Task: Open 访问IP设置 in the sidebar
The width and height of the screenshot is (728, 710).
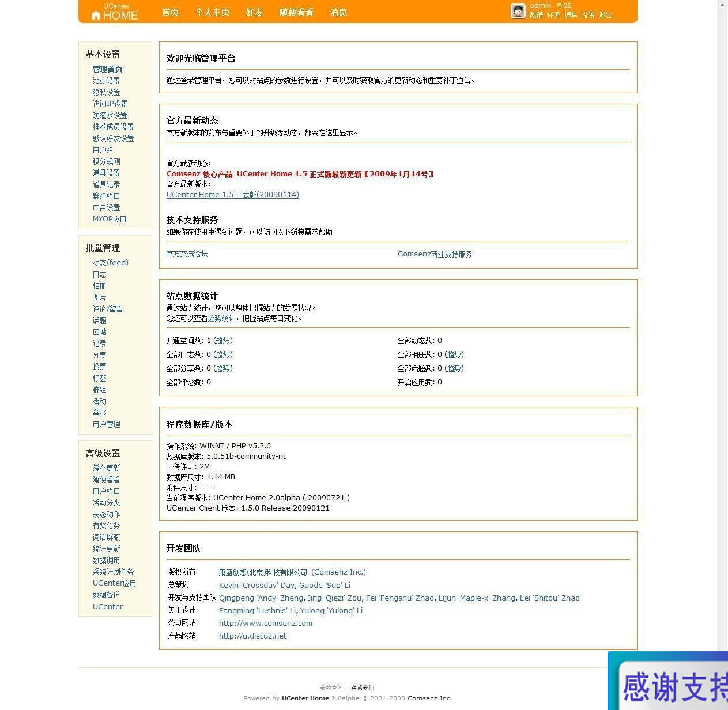Action: click(x=110, y=104)
